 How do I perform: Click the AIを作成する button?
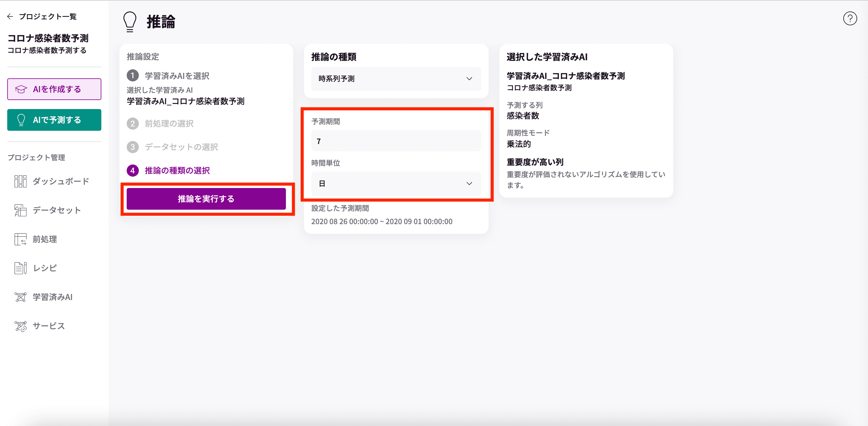[x=54, y=89]
